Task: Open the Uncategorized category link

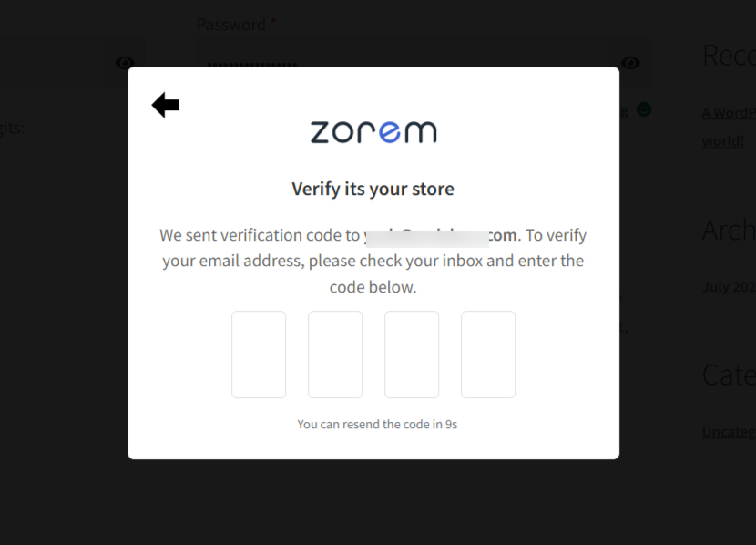Action: (729, 432)
